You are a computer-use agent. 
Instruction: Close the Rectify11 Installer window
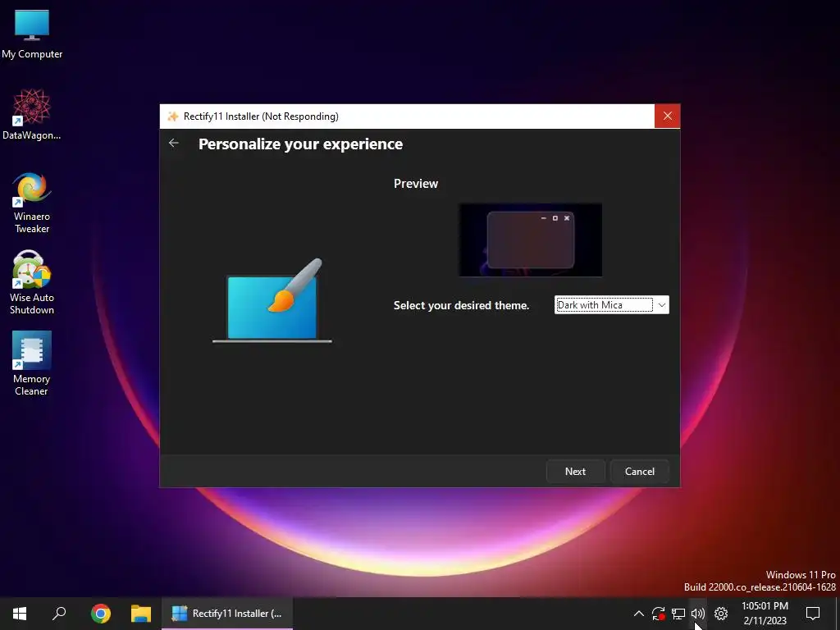(667, 116)
